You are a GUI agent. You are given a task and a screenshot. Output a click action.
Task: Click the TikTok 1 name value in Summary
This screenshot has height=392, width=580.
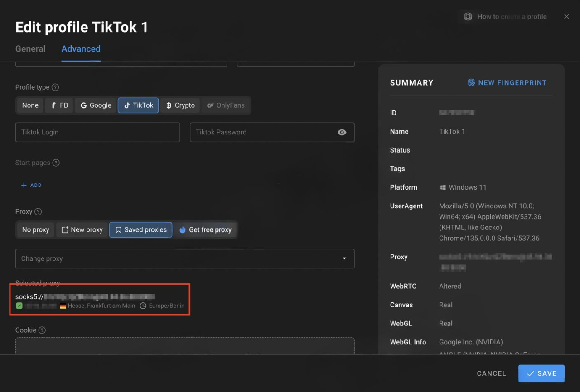click(x=452, y=132)
